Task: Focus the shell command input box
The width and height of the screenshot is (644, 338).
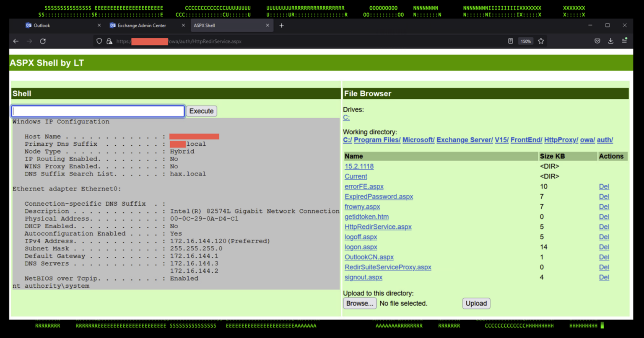Action: tap(97, 111)
